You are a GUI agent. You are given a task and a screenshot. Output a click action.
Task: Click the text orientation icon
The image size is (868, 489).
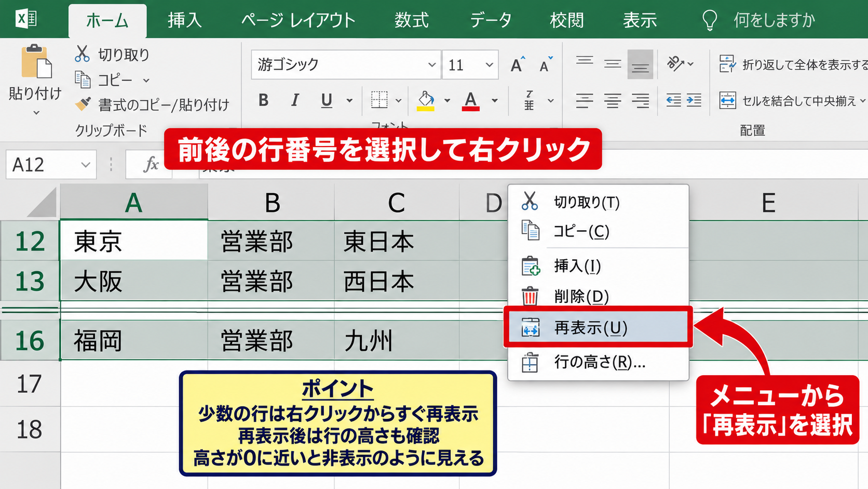[675, 63]
